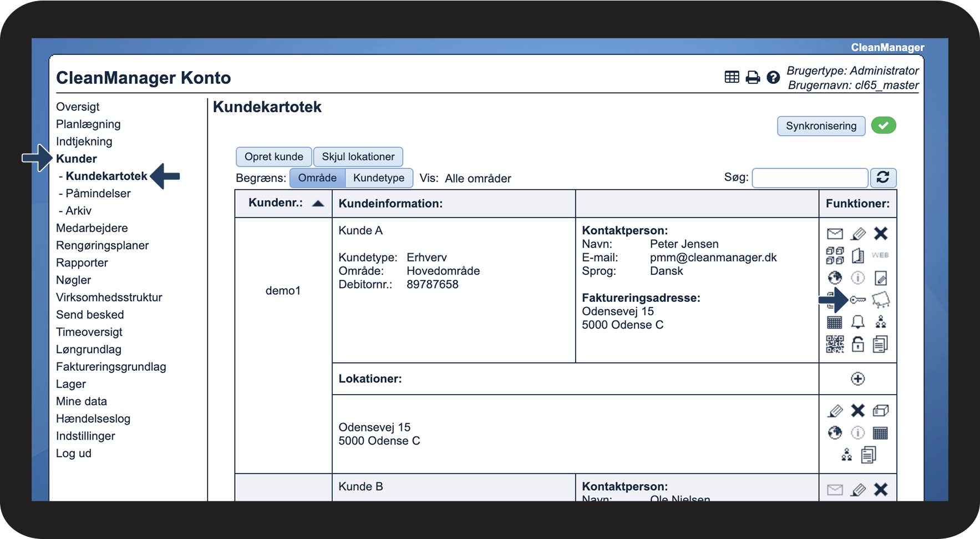This screenshot has height=539, width=980.
Task: Open the padlock icon in Kunde A functions
Action: coord(858,344)
